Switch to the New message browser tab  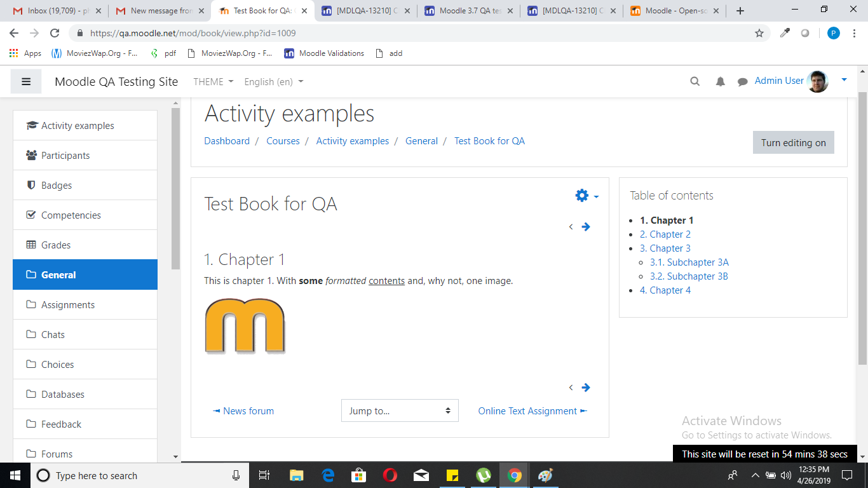pos(159,11)
